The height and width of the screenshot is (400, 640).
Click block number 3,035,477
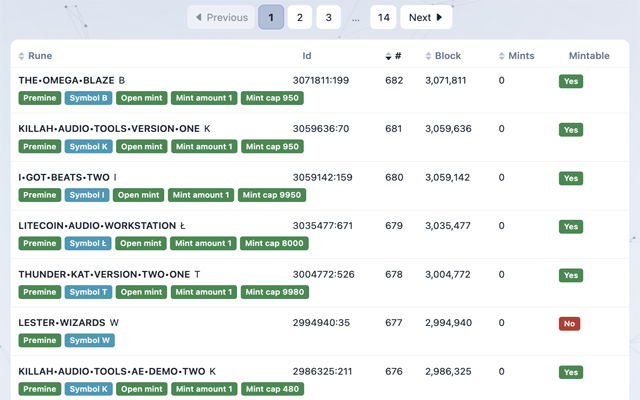tap(448, 225)
